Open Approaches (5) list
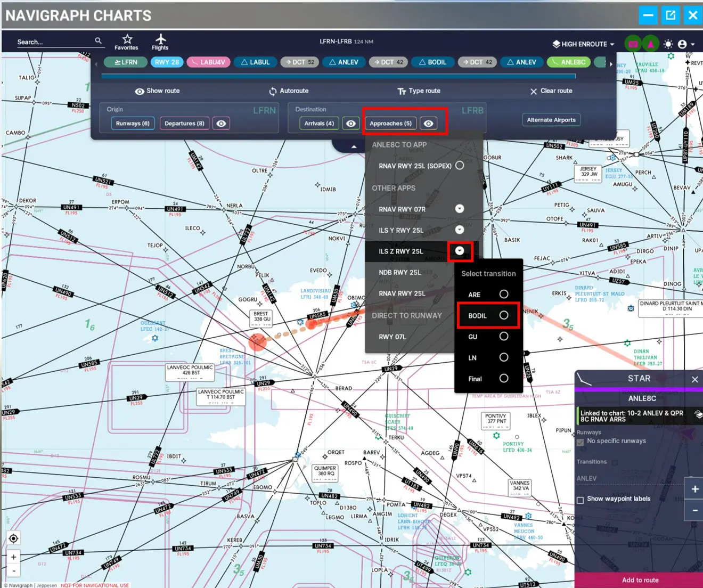 click(390, 124)
